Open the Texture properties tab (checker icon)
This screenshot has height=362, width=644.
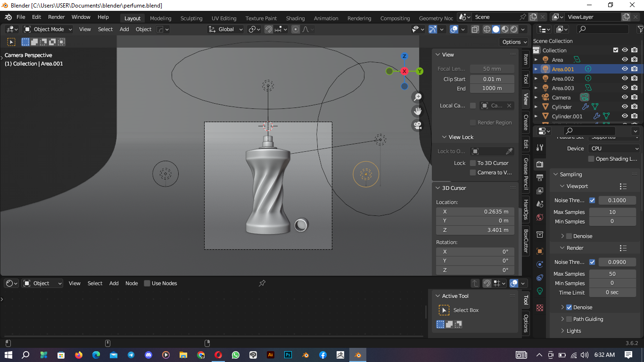540,307
